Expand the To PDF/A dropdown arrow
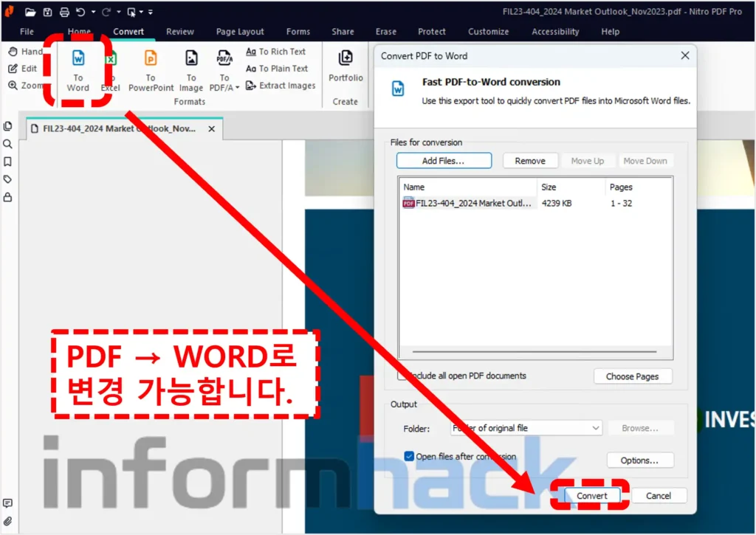The width and height of the screenshot is (756, 535). coord(237,87)
